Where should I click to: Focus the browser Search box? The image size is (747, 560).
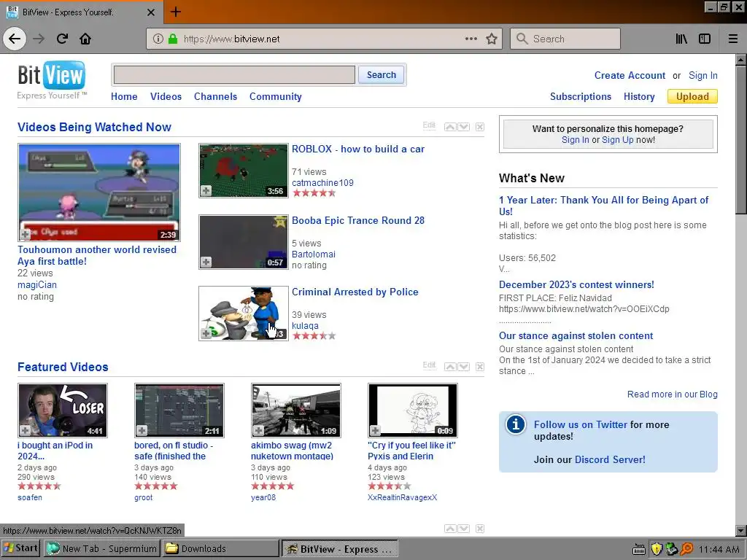click(x=565, y=39)
